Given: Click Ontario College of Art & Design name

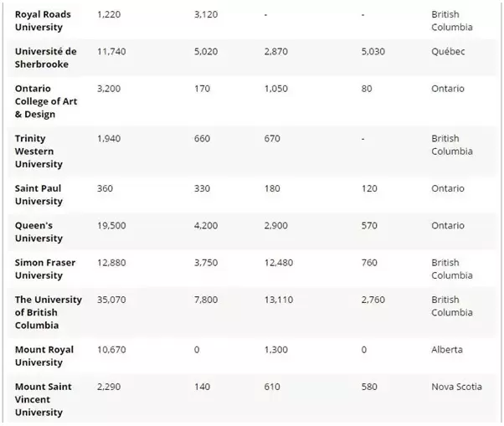Looking at the screenshot, I should coord(46,101).
